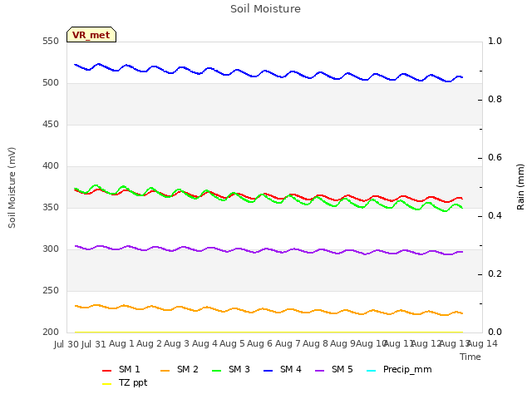
Task: Click the 550 y-axis tick label
Action: coord(51,41)
